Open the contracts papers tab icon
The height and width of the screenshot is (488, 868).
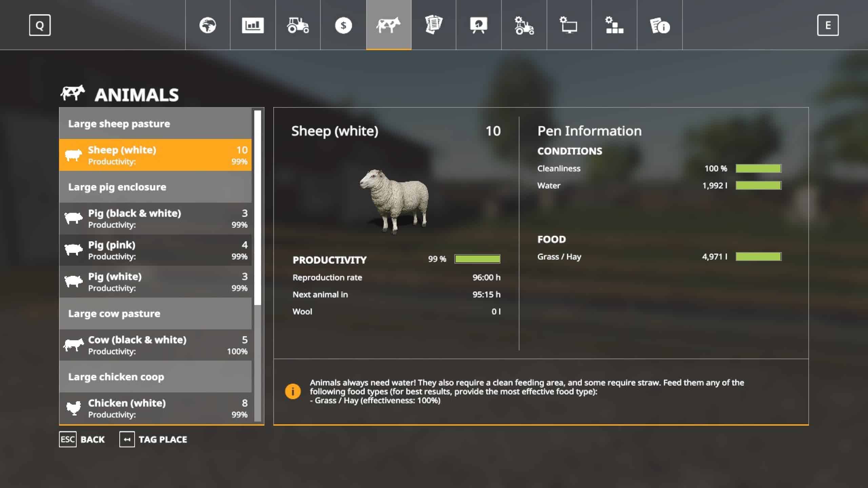(434, 25)
